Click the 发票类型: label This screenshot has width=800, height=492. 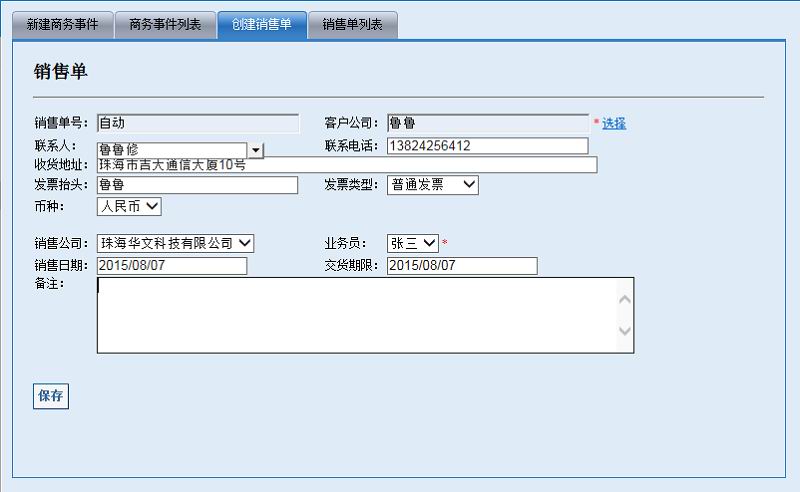(x=352, y=185)
